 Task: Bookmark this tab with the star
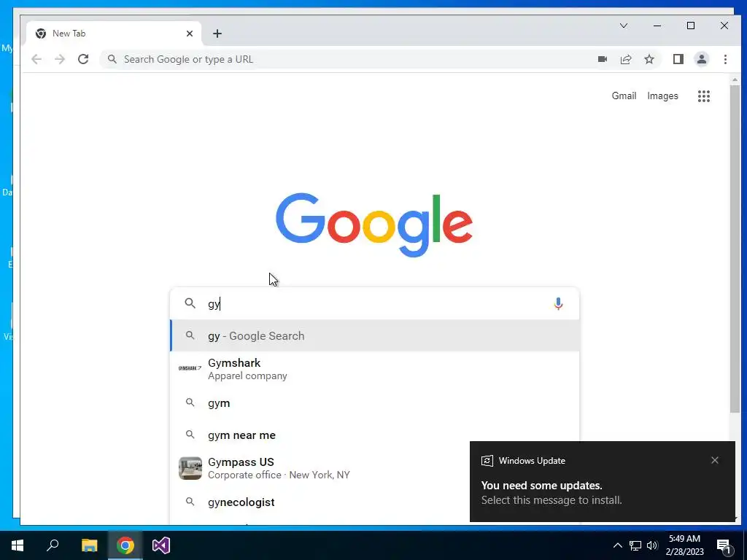(x=649, y=59)
